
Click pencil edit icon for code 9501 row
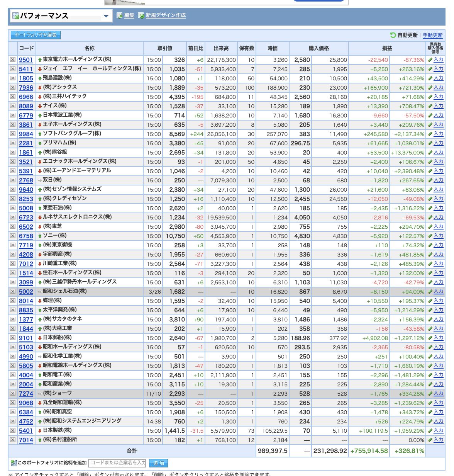[x=430, y=60]
